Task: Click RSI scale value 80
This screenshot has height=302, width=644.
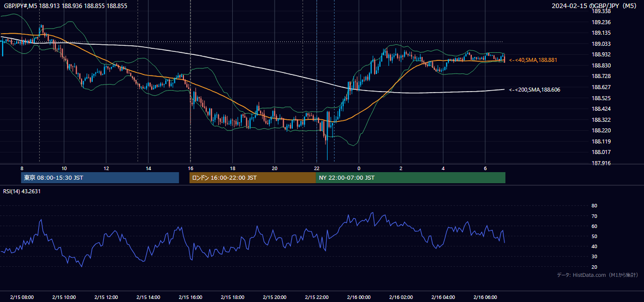Action: [595, 206]
